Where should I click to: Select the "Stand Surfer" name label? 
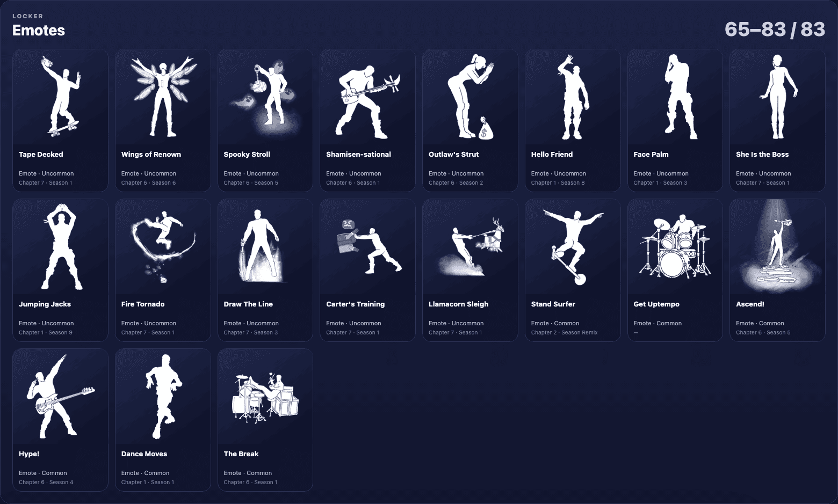point(553,304)
